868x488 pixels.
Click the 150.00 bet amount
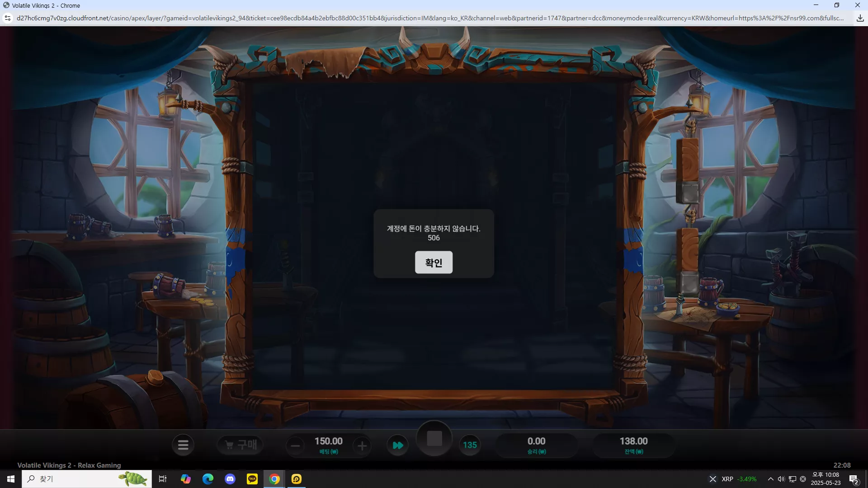(329, 441)
